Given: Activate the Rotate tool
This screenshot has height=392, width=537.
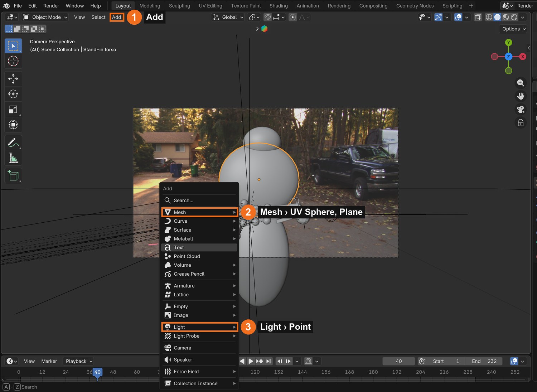Looking at the screenshot, I should click(13, 94).
